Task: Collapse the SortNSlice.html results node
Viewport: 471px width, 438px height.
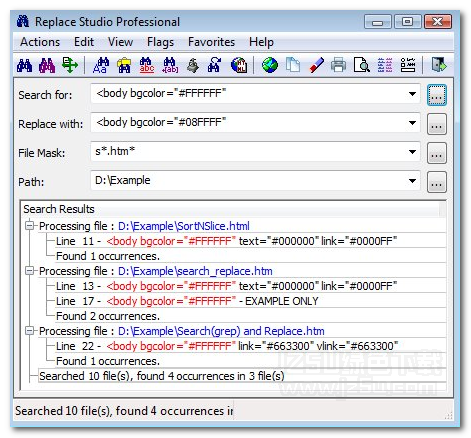Action: pos(30,226)
